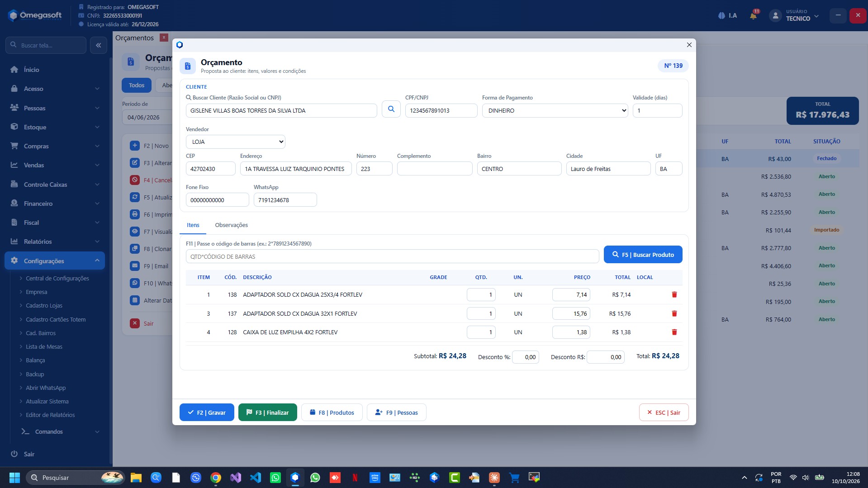Click the WhatsApp number field

[x=285, y=200]
